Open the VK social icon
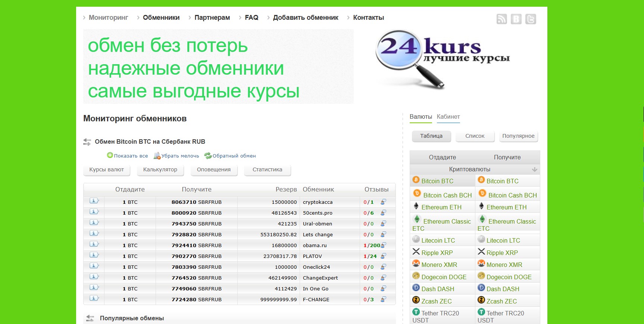Viewport: 644px width, 324px height. coord(516,19)
